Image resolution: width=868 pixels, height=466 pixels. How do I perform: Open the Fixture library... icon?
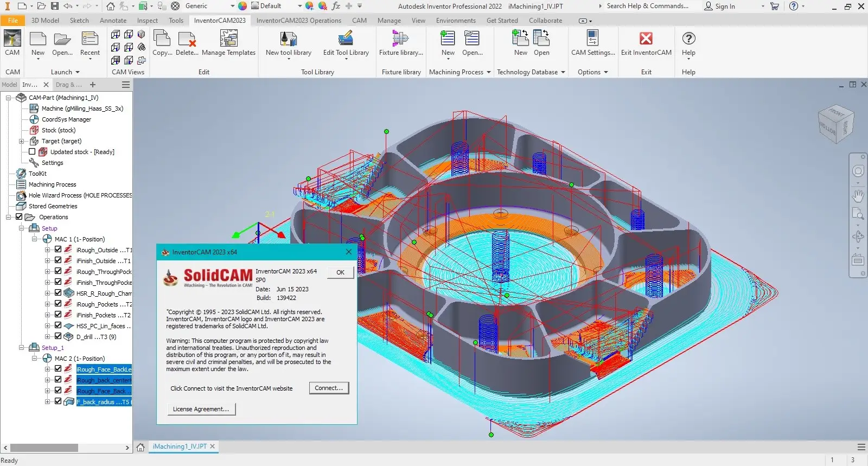(400, 39)
